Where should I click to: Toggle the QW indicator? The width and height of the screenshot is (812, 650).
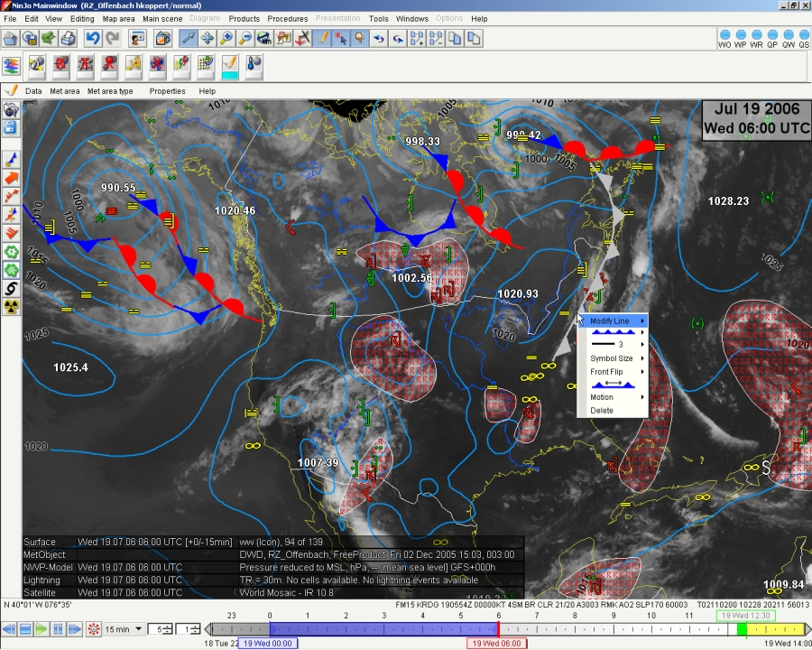[789, 38]
